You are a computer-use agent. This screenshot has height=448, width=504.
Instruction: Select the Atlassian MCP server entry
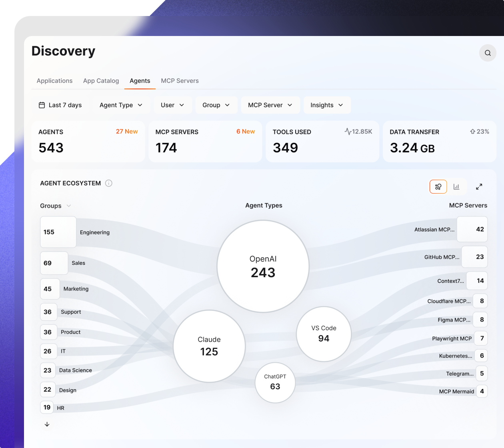472,229
